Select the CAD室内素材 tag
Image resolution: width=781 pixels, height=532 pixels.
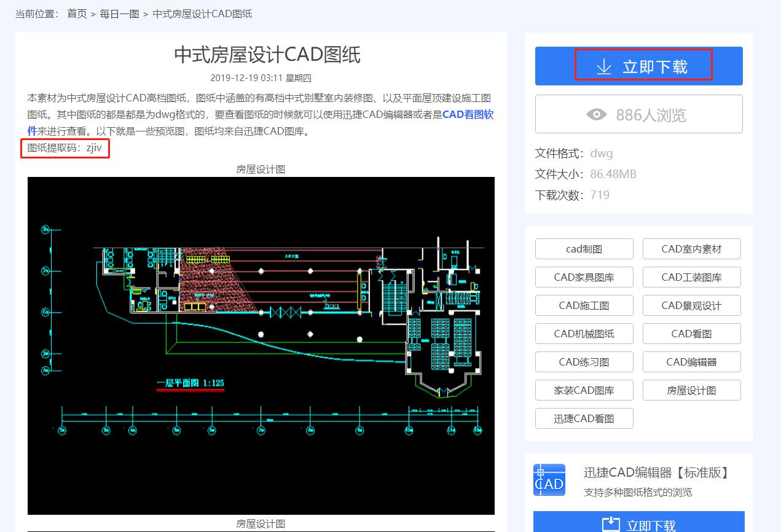pyautogui.click(x=691, y=249)
